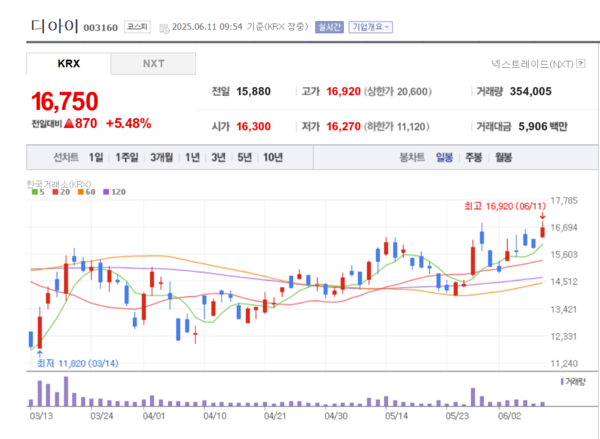Open the 기업개요 dropdown
Image resolution: width=600 pixels, height=439 pixels.
coord(370,27)
